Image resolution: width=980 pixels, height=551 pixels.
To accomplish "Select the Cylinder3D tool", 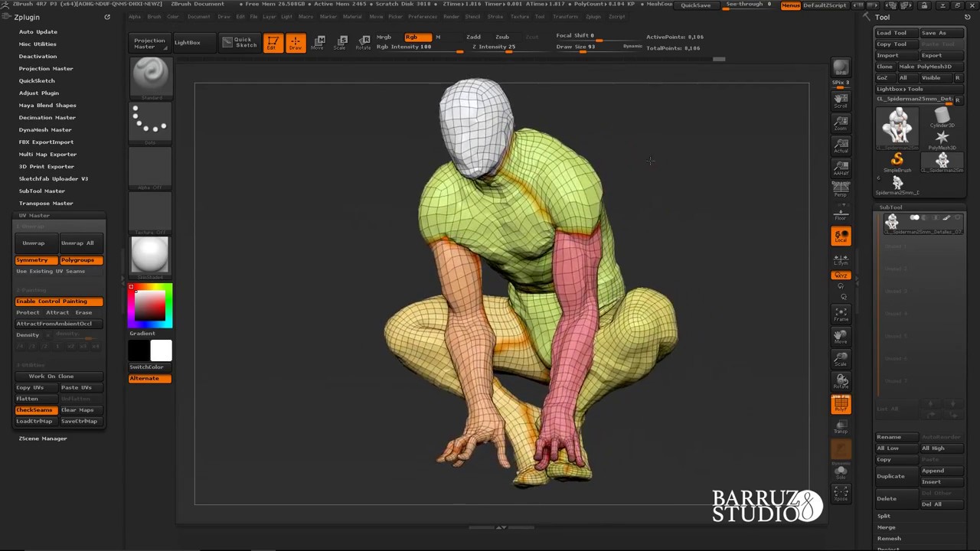I will (942, 117).
